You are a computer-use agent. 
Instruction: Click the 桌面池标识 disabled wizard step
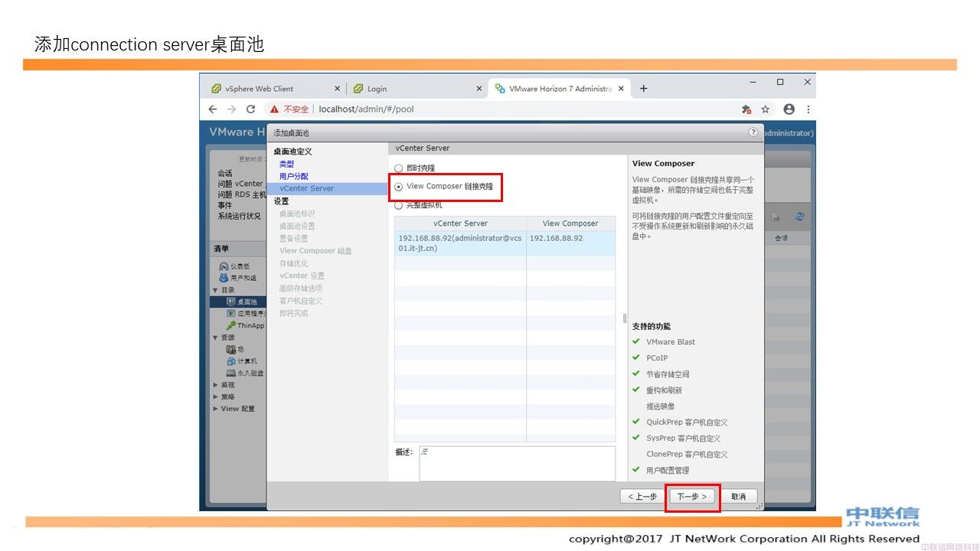(x=297, y=214)
